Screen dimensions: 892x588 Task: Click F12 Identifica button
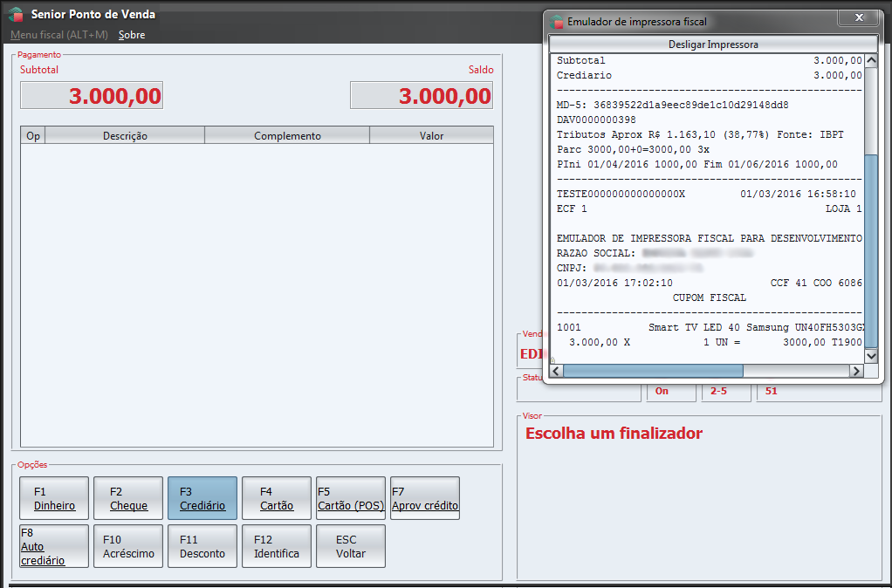click(x=277, y=546)
